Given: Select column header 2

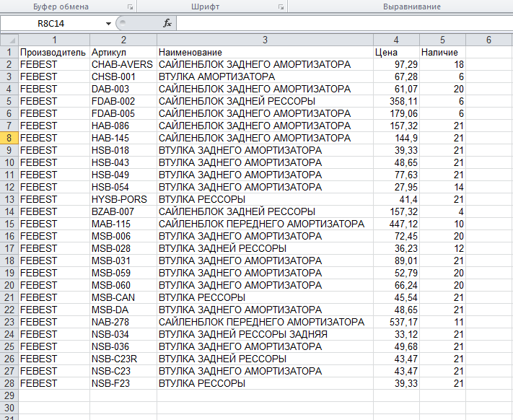Looking at the screenshot, I should coord(123,40).
